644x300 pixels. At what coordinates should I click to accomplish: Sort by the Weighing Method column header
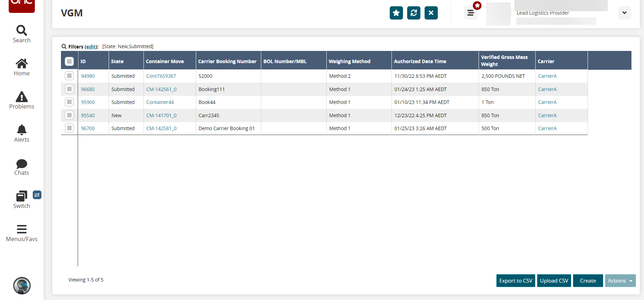(x=349, y=61)
